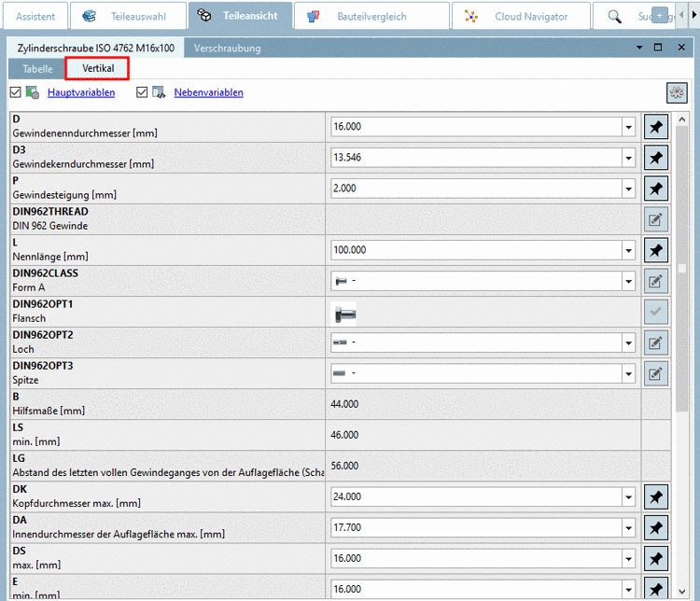This screenshot has height=601, width=700.
Task: Click the Nebenvariablen link
Action: click(x=208, y=92)
